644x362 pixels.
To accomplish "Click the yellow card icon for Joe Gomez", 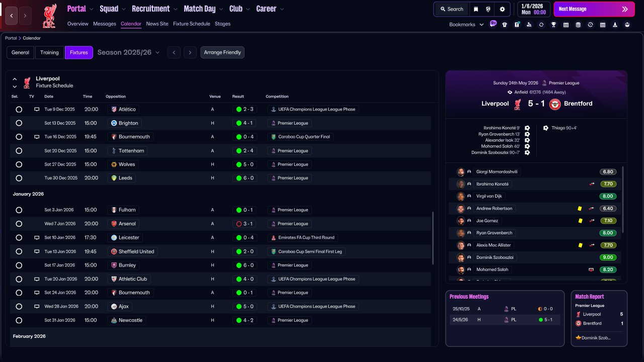I will pos(580,221).
